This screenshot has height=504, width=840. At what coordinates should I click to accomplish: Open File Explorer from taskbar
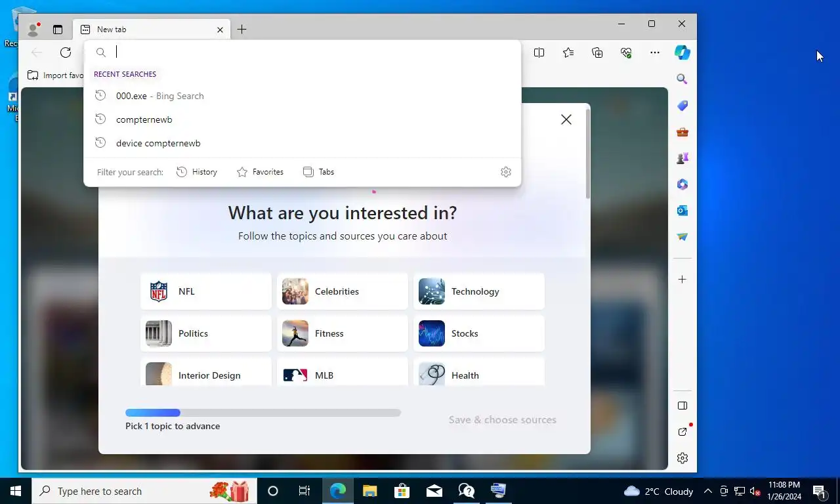point(370,491)
